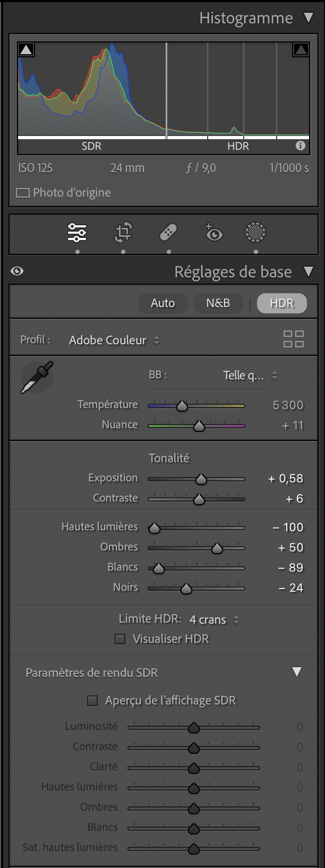This screenshot has width=325, height=868.
Task: Select the Crop overlay tool
Action: tap(123, 232)
